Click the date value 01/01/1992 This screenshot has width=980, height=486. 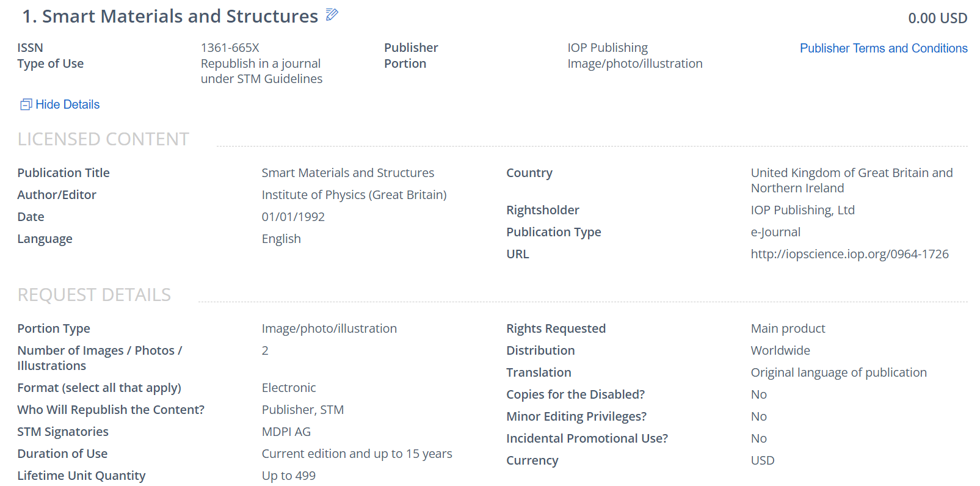coord(293,217)
